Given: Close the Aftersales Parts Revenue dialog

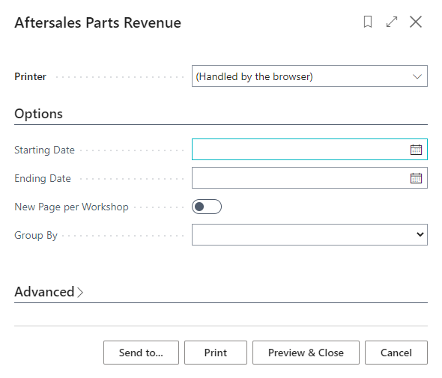Looking at the screenshot, I should [416, 22].
